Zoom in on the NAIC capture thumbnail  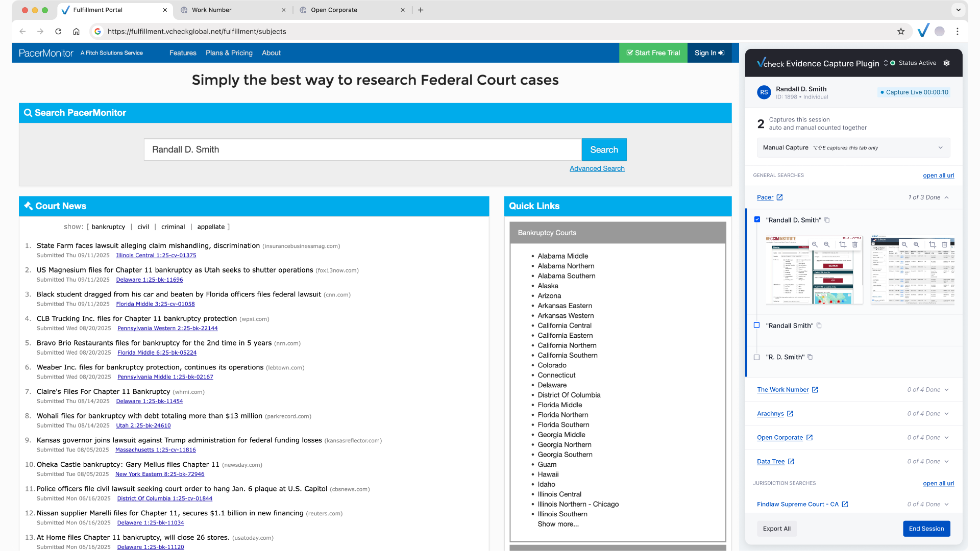[917, 244]
